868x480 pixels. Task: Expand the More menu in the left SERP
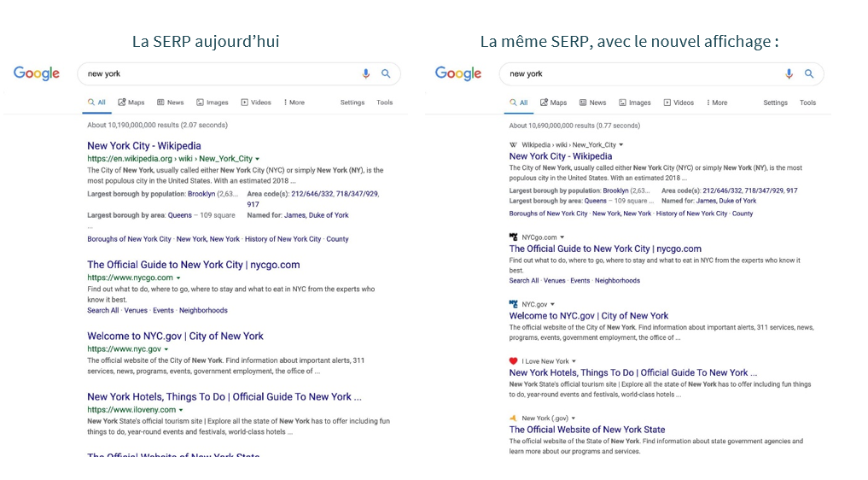point(294,102)
